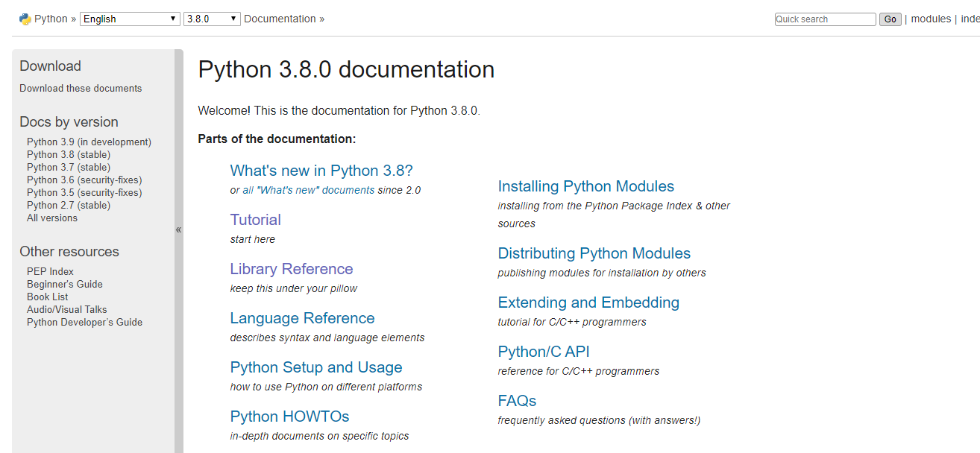Open Python 2.7 (stable) docs
Screen dimensions: 980x453
pyautogui.click(x=69, y=205)
